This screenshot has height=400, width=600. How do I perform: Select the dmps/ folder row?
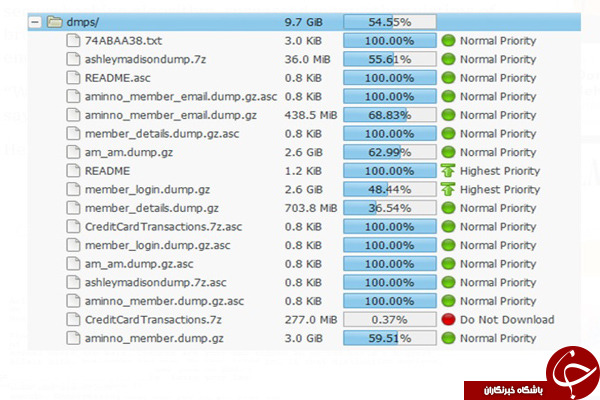click(x=304, y=22)
